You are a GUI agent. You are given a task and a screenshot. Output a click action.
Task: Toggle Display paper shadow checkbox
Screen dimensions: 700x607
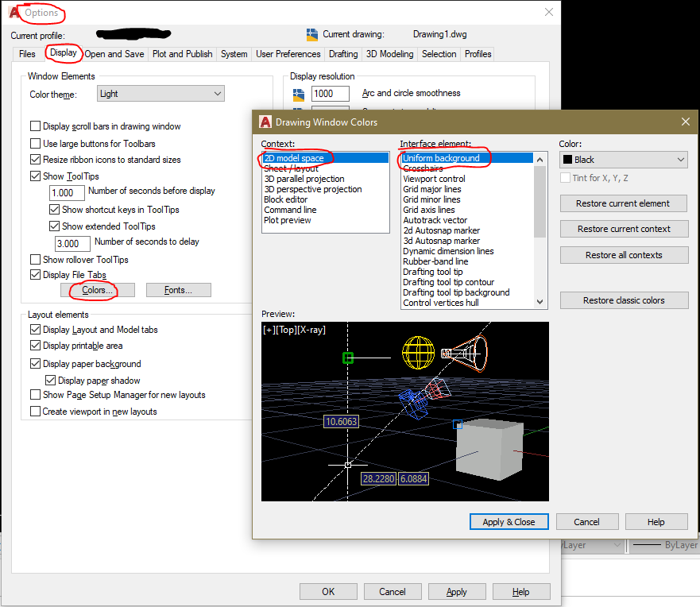[x=50, y=381]
